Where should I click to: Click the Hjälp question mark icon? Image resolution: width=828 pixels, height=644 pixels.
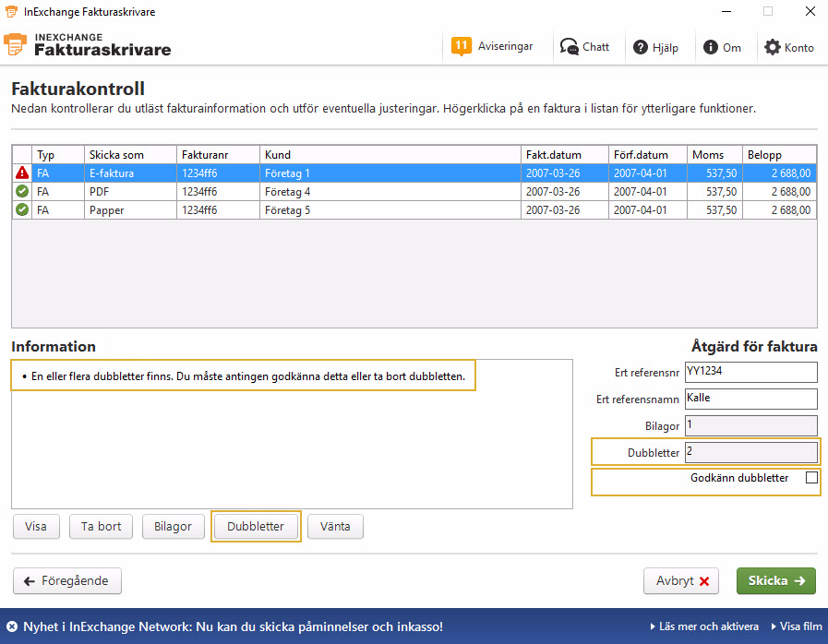pyautogui.click(x=640, y=47)
